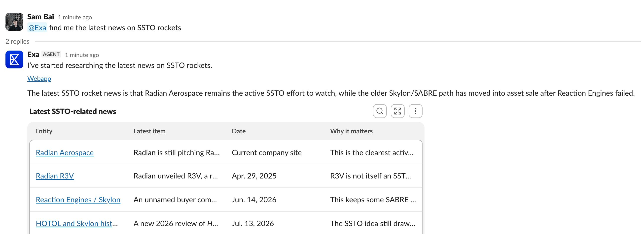
Task: Click the Latest item column header
Action: click(149, 131)
